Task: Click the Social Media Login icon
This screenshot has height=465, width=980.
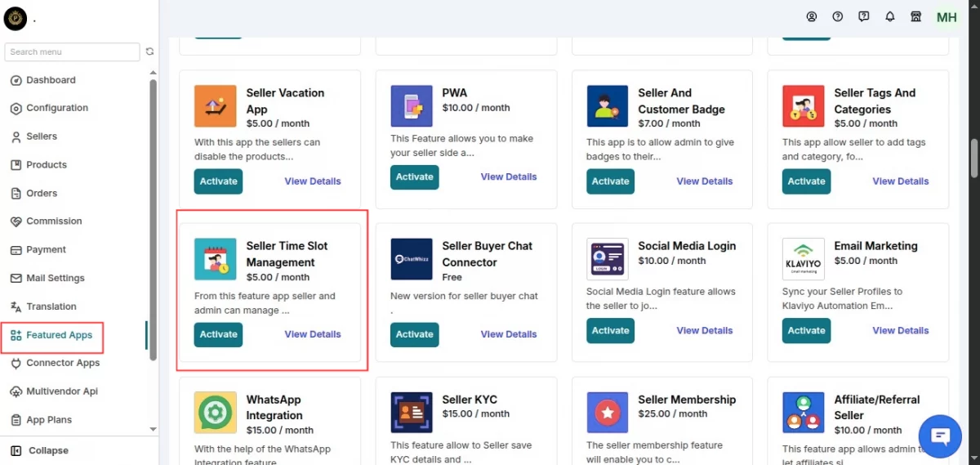Action: (x=608, y=259)
